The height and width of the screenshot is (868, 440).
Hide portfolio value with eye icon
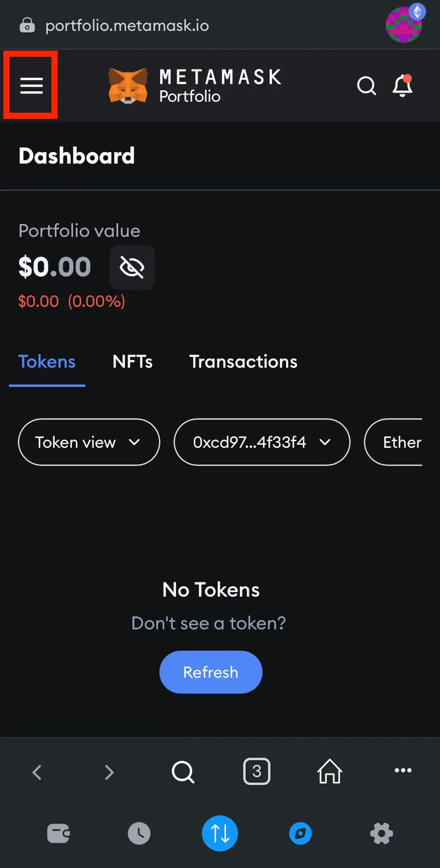[x=132, y=267]
